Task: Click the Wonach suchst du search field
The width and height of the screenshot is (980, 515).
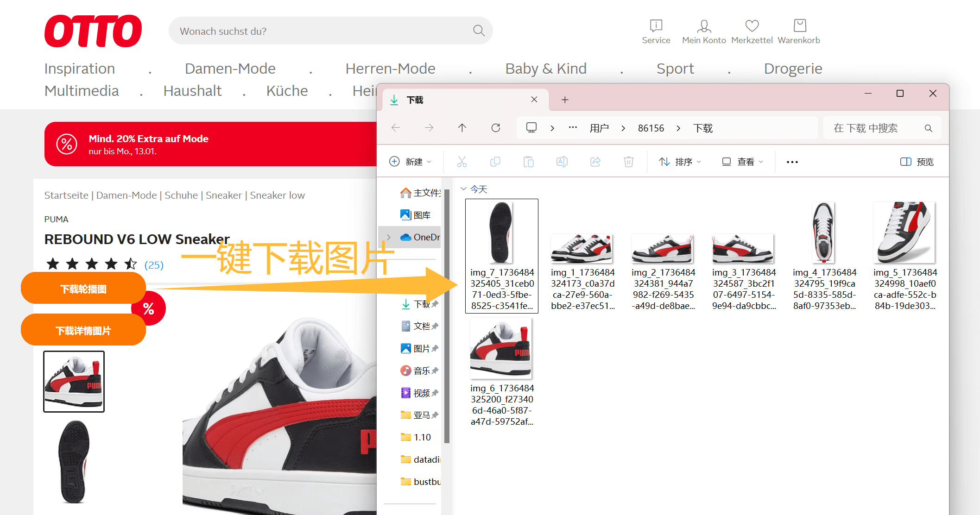Action: pyautogui.click(x=331, y=31)
